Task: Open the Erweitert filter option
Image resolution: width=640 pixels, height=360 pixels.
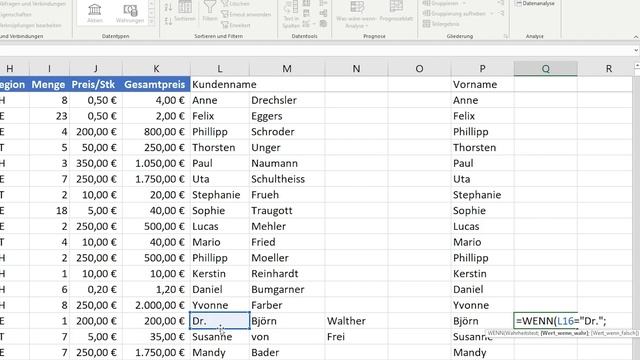Action: (236, 25)
